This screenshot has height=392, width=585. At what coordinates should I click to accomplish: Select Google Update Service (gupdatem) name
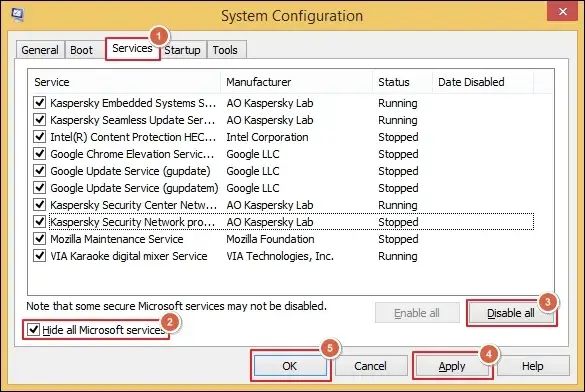click(134, 188)
